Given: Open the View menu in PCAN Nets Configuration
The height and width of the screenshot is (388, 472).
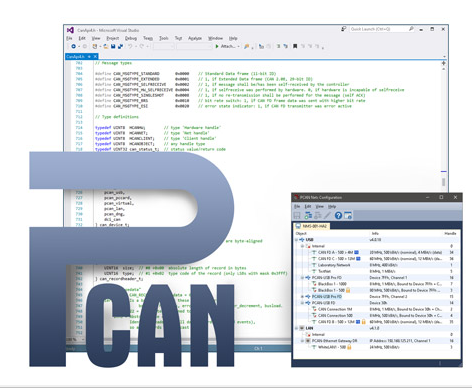Looking at the screenshot, I should tap(320, 206).
